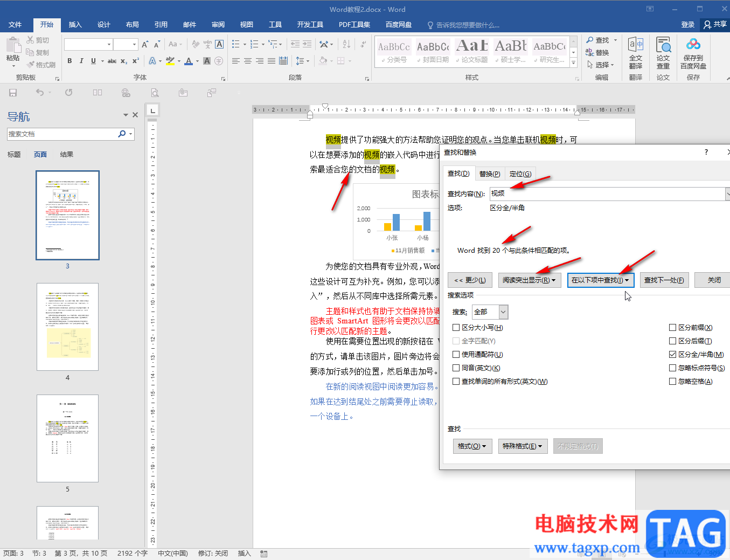Increase font size with grow font icon
Viewport: 730px width, 560px height.
tap(145, 44)
